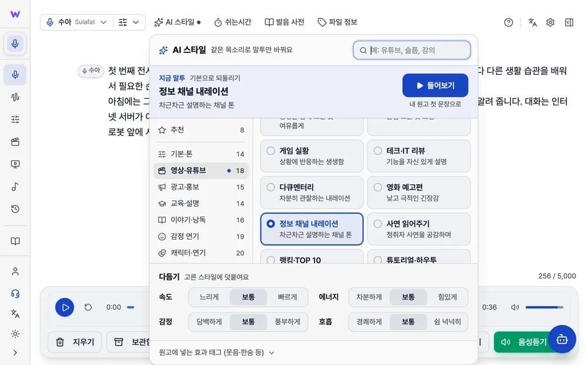The width and height of the screenshot is (588, 365).
Task: Select 다큐멘터리 style
Action: click(312, 193)
